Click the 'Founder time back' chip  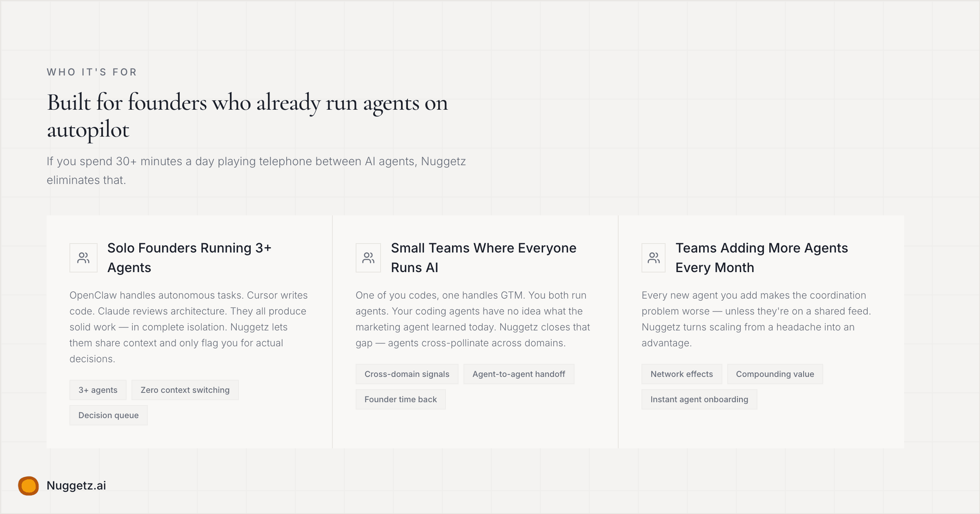(401, 399)
